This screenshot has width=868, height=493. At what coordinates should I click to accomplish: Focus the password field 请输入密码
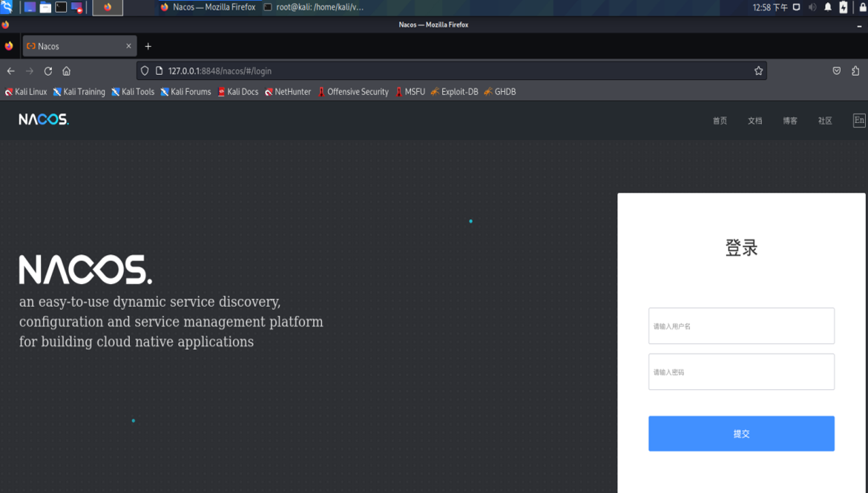point(741,372)
